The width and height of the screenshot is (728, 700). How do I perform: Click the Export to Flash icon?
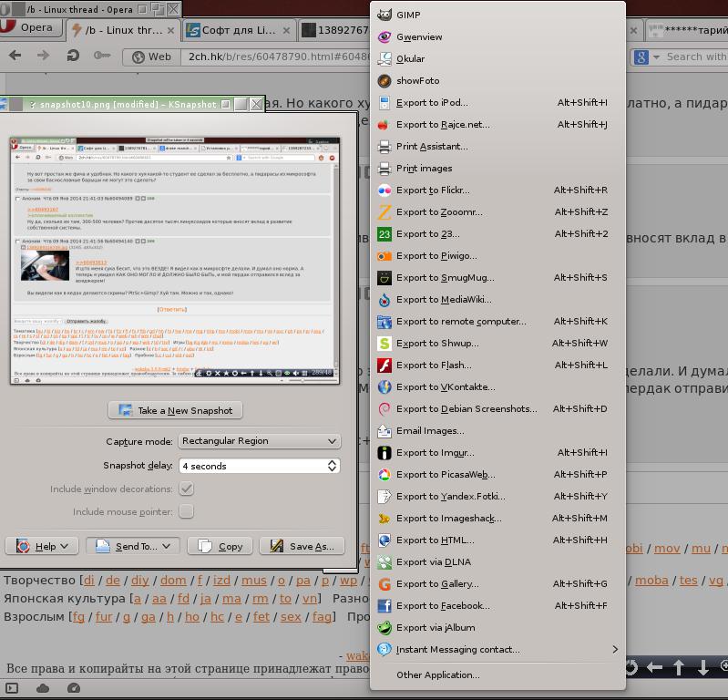click(385, 365)
